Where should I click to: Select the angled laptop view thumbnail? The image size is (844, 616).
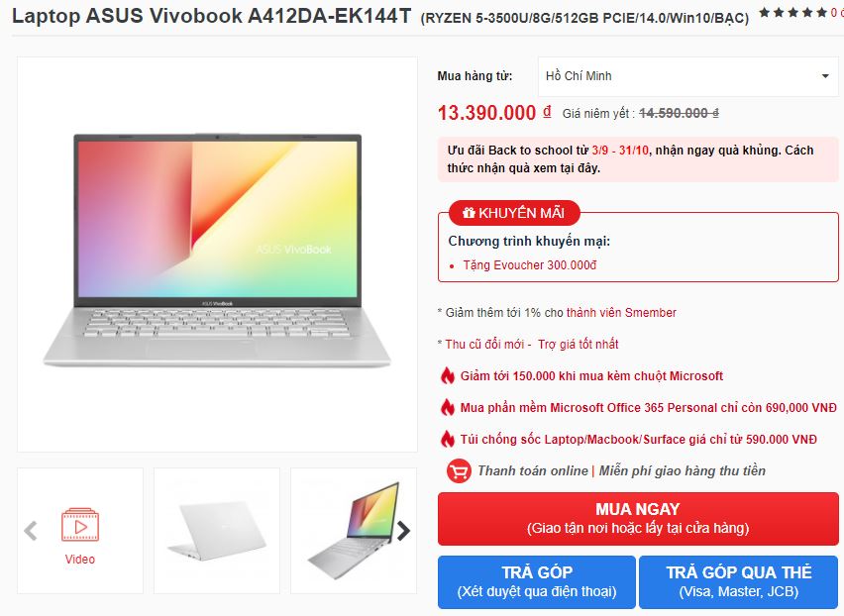point(354,531)
